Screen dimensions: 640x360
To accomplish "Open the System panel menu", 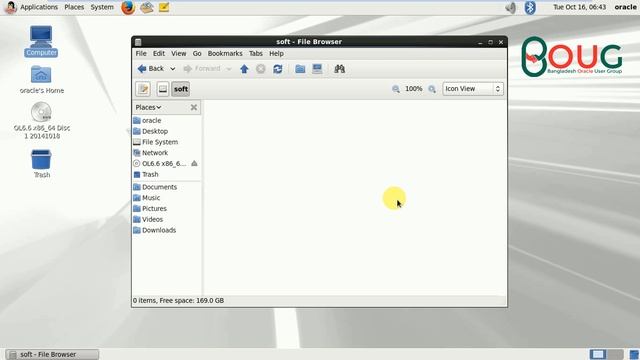I will 102,7.
